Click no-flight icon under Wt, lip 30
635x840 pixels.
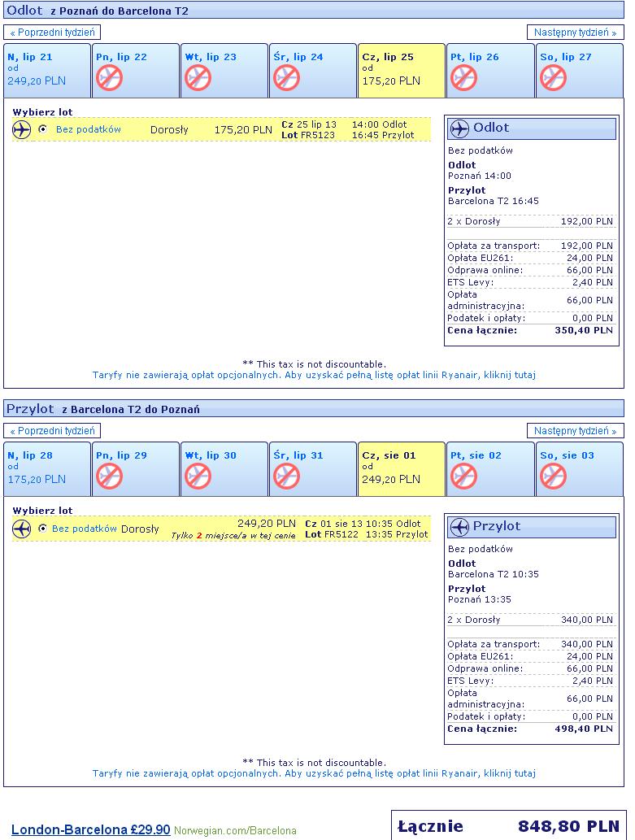coord(198,477)
